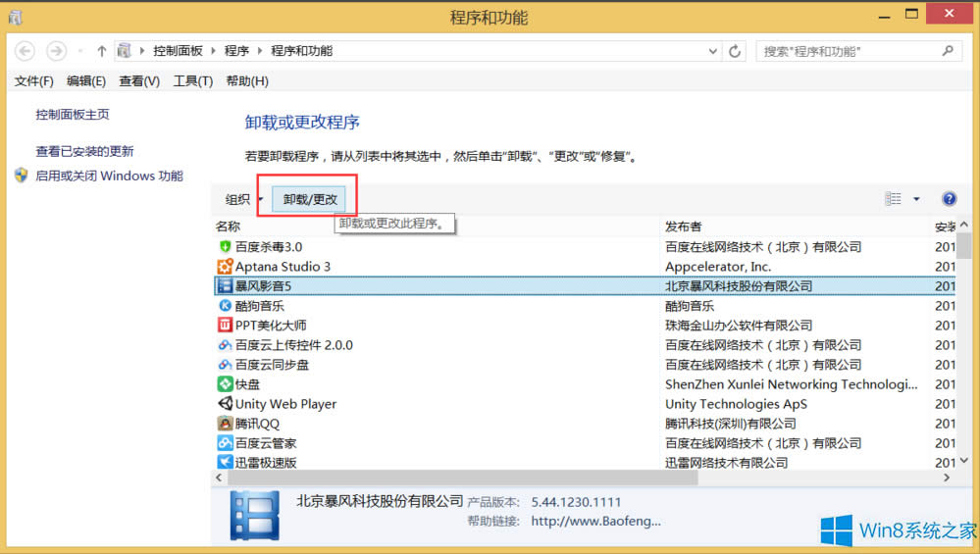The height and width of the screenshot is (554, 980).
Task: Click the 百度云上传控件 2.0.0 icon
Action: 225,345
